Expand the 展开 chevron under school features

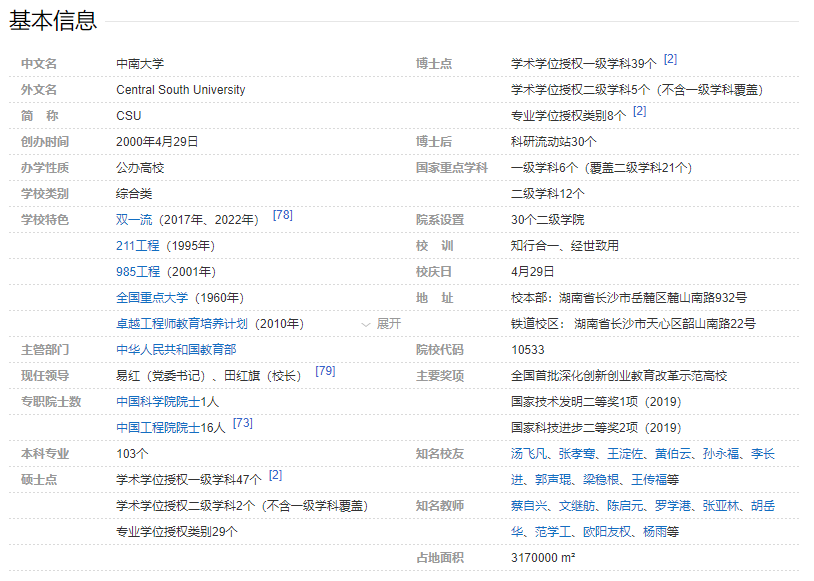381,324
